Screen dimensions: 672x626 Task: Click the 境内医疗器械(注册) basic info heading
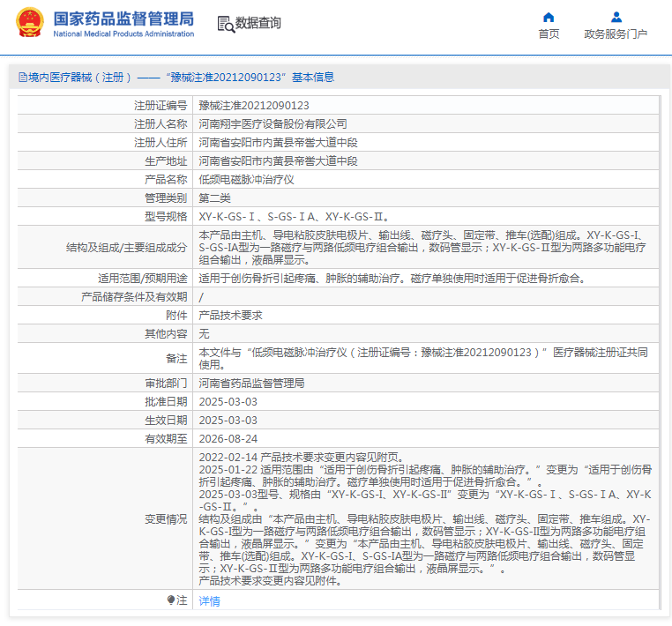pyautogui.click(x=176, y=78)
